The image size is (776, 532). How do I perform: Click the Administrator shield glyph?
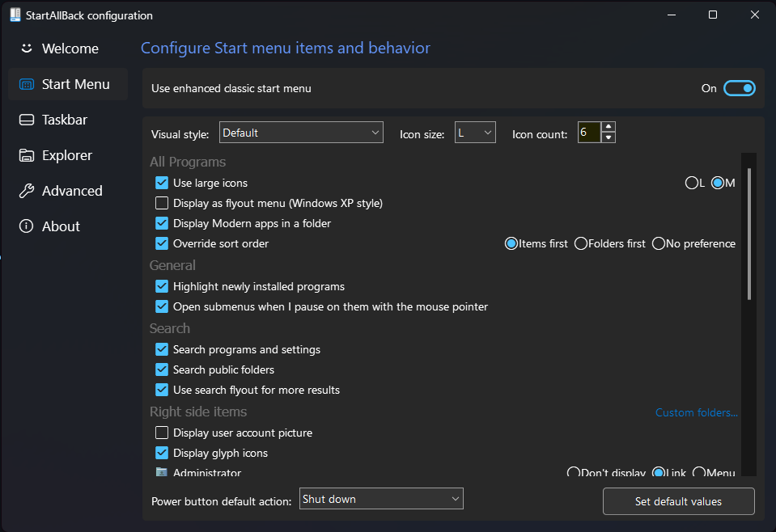pyautogui.click(x=162, y=471)
